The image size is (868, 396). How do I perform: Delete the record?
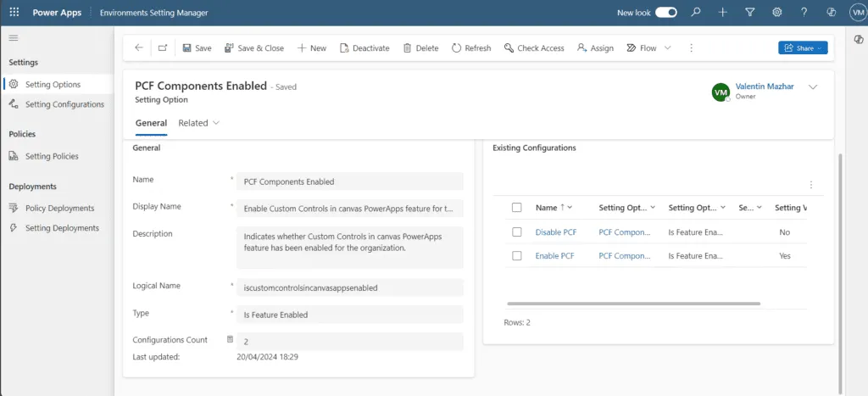pos(420,48)
